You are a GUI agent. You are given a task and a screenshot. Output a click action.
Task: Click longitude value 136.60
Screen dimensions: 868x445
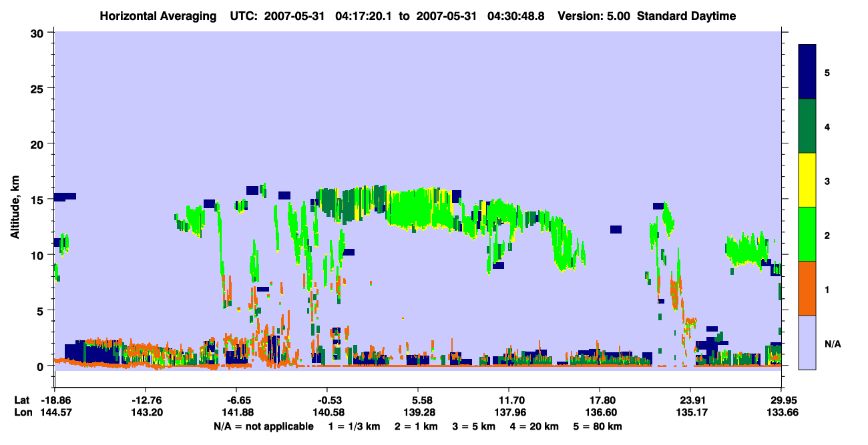click(x=600, y=412)
